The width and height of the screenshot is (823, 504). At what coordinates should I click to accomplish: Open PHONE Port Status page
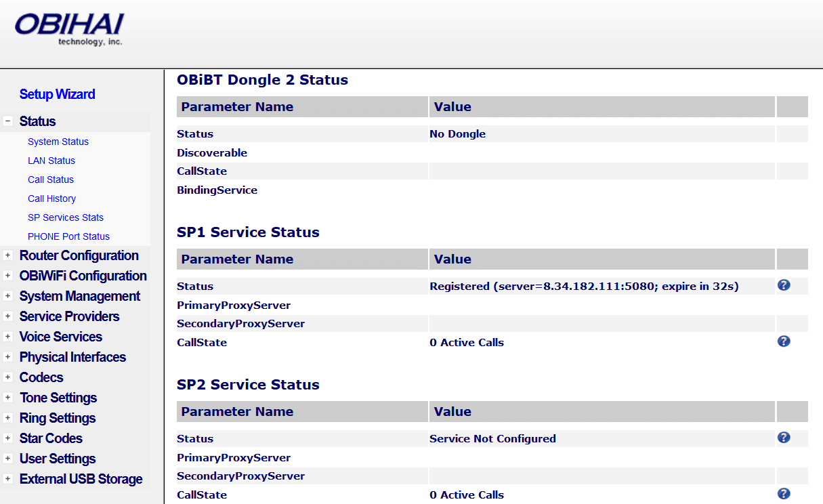[x=68, y=236]
